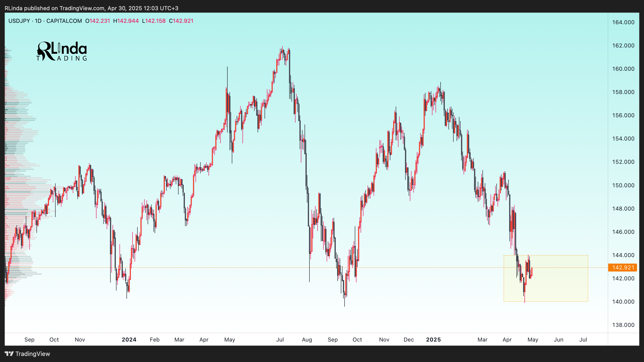Click the 162.000 price axis label
Viewport: 644px width, 362px height.
tap(623, 46)
